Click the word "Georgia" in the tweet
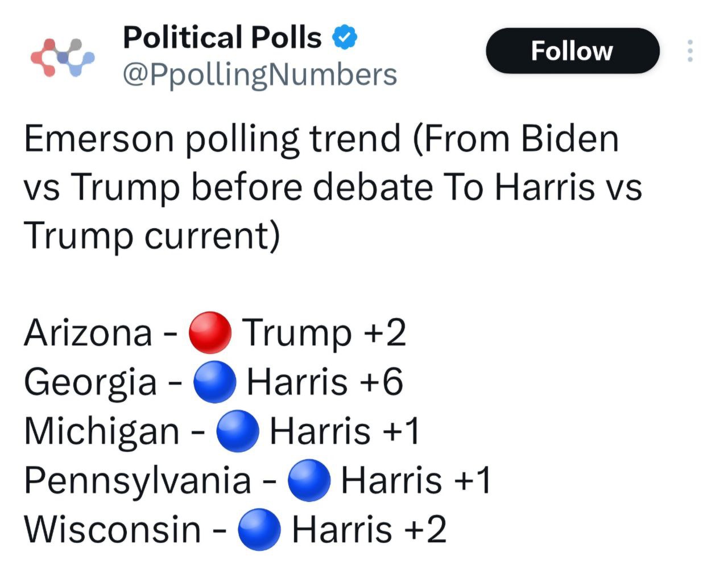The height and width of the screenshot is (573, 728). coord(90,382)
